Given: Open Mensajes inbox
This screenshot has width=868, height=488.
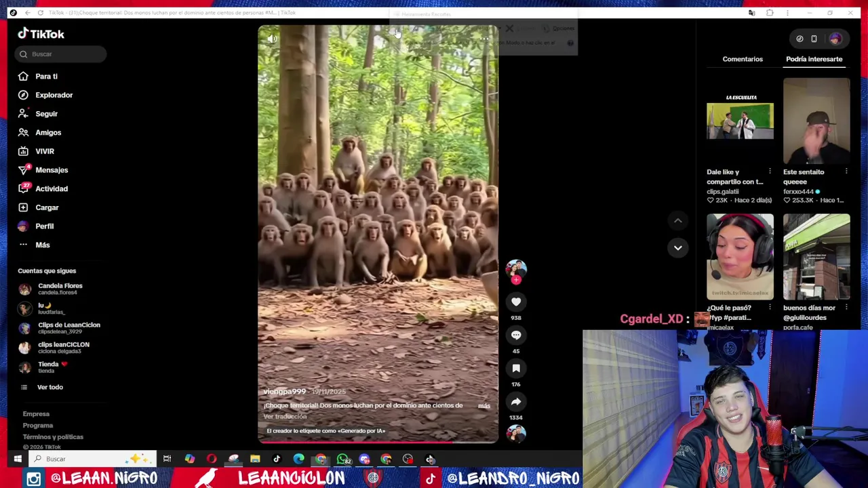Looking at the screenshot, I should point(43,170).
